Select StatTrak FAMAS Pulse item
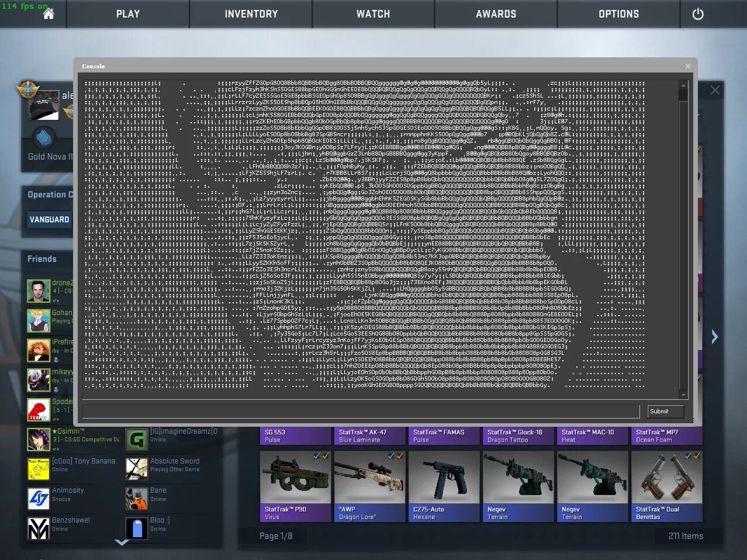 [x=444, y=436]
